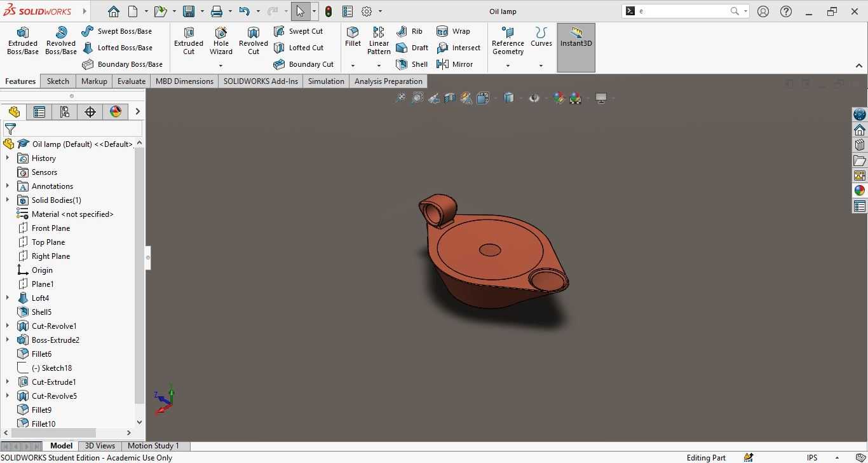Open the DisplayManager tab icon
The width and height of the screenshot is (868, 463).
pos(116,112)
